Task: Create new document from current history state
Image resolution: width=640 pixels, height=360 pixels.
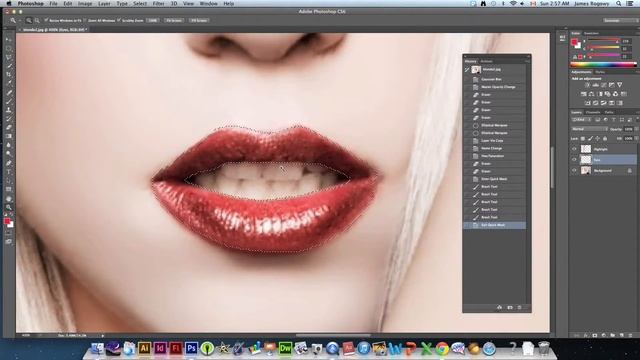Action: pyautogui.click(x=499, y=307)
